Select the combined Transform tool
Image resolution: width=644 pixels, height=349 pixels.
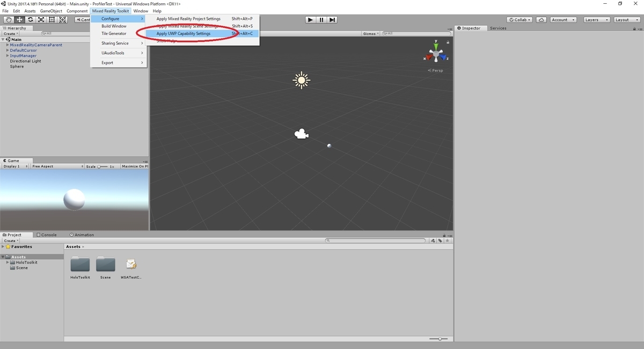(x=63, y=20)
